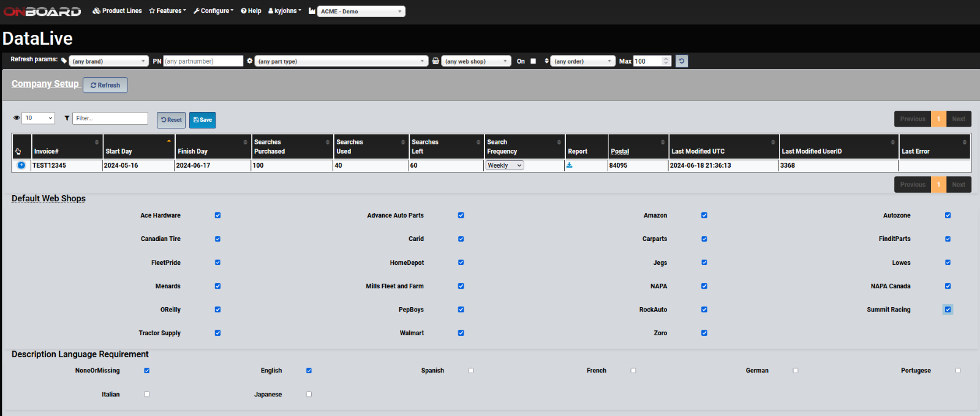Download the report for invoice TEST12345
The height and width of the screenshot is (416, 980).
click(569, 165)
